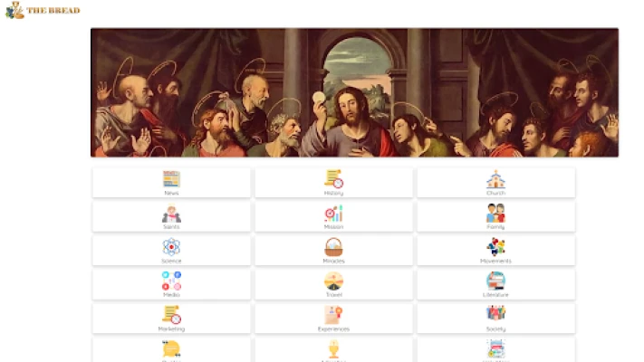Viewport: 644px width, 362px height.
Task: Open the Society category
Action: click(x=495, y=319)
